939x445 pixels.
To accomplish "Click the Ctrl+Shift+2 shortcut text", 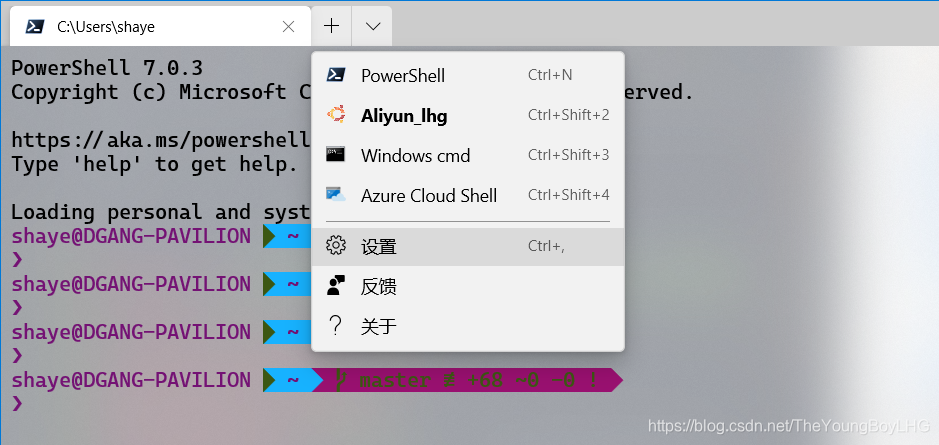I will tap(568, 115).
